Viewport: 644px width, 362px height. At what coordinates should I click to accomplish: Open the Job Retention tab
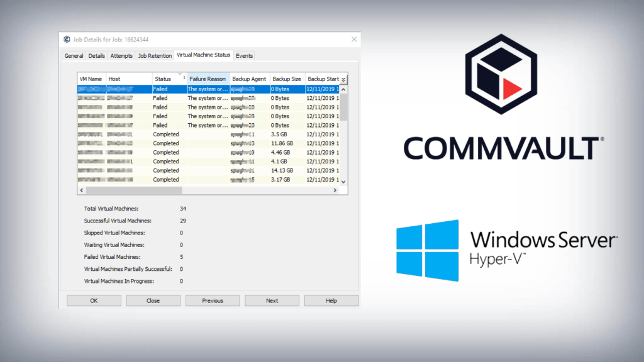154,55
